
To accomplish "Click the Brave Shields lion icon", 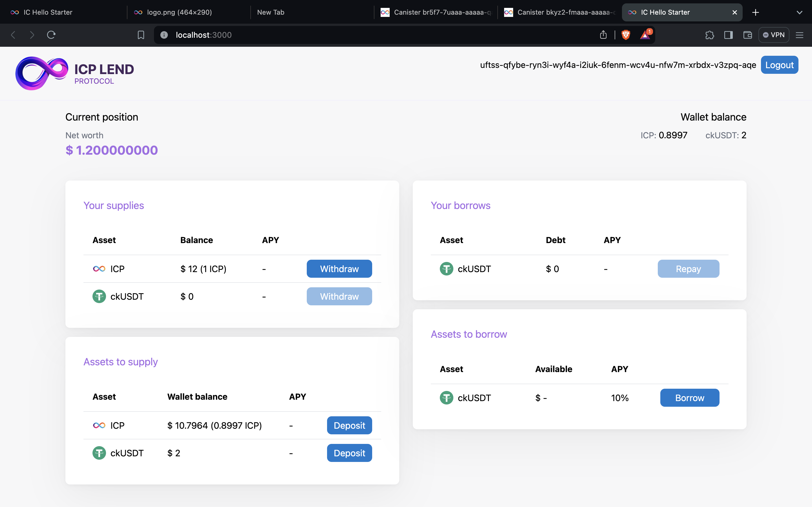I will coord(625,35).
